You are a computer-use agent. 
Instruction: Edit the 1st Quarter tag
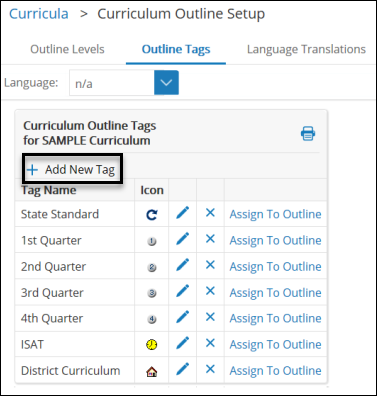pos(182,239)
